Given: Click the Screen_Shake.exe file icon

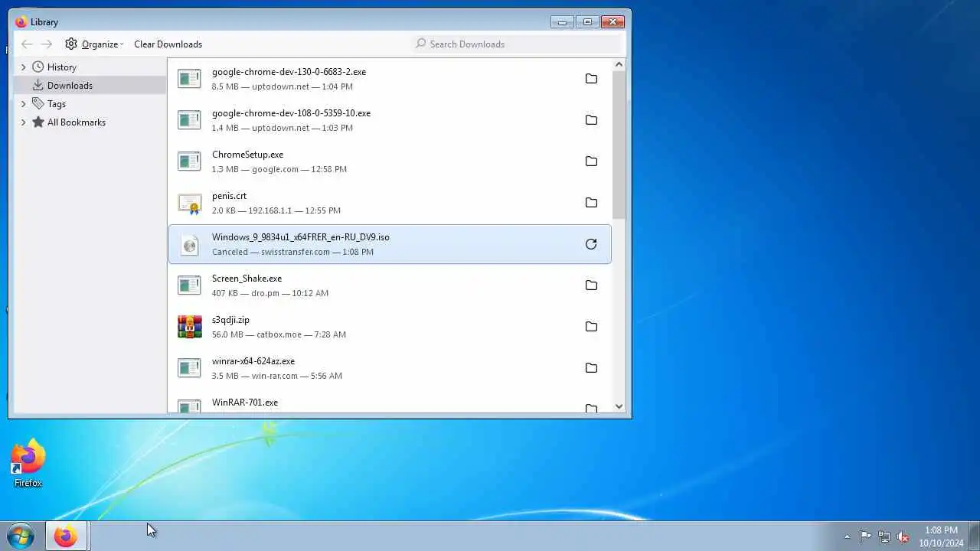Looking at the screenshot, I should coord(189,285).
